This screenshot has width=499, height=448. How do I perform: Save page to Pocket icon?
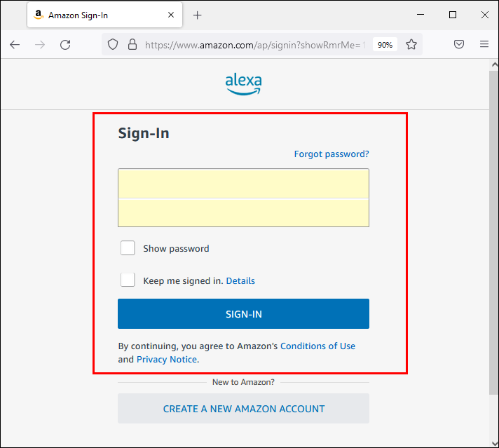[458, 44]
